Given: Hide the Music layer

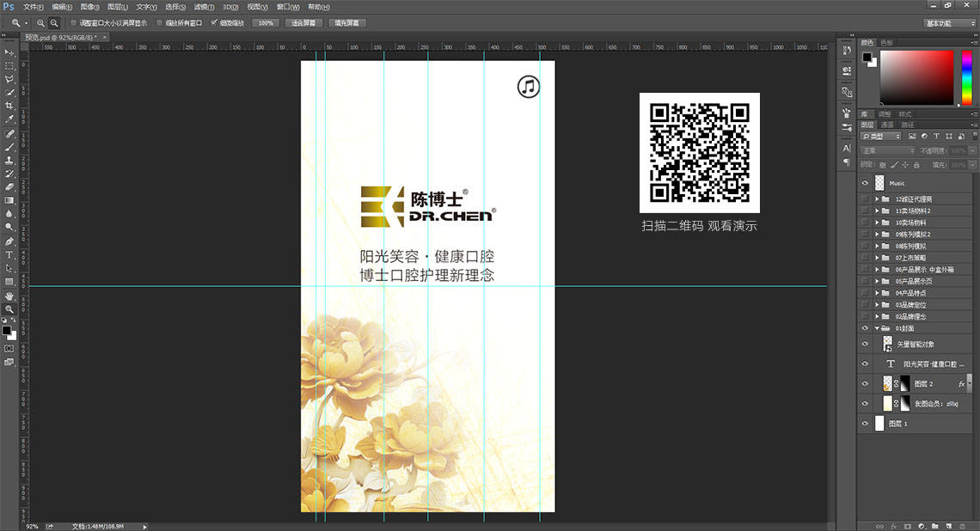Looking at the screenshot, I should 865,183.
